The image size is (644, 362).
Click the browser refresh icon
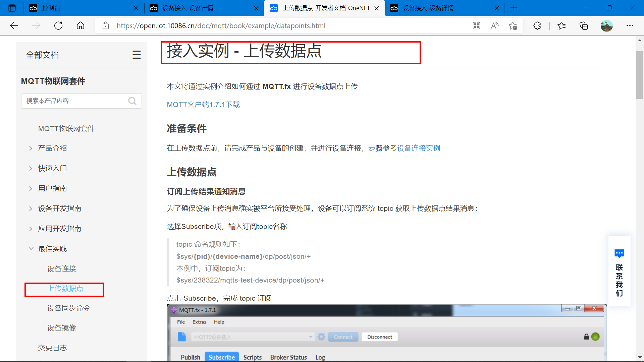58,26
